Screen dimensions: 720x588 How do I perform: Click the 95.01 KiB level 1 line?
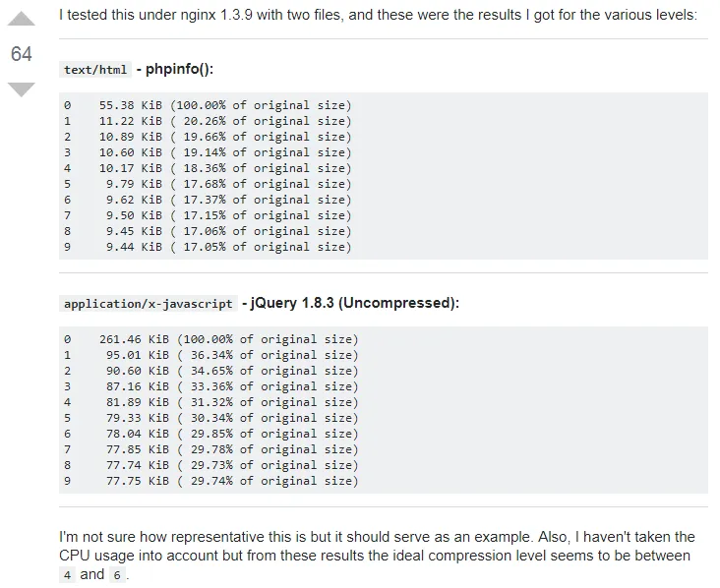[210, 355]
